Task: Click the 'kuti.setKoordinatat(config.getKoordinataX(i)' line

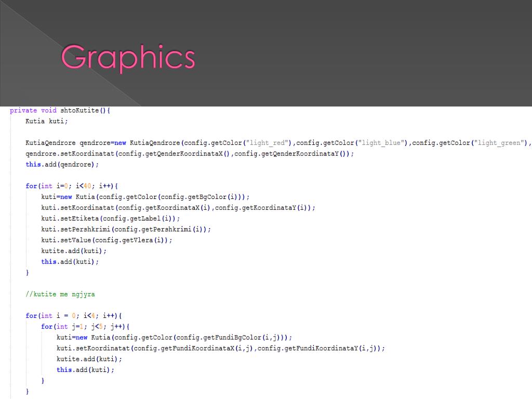Action: pyautogui.click(x=178, y=208)
